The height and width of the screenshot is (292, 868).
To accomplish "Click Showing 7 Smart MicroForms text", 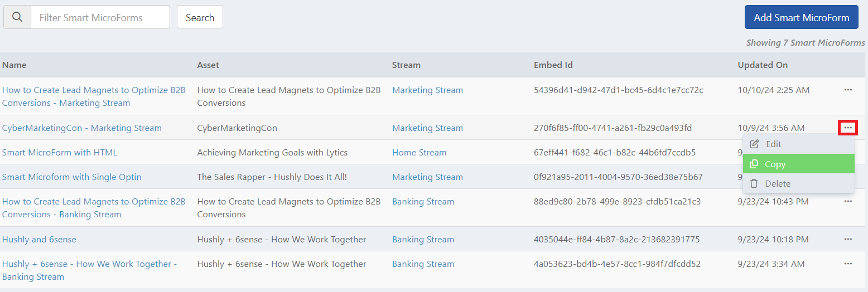I will pos(806,42).
